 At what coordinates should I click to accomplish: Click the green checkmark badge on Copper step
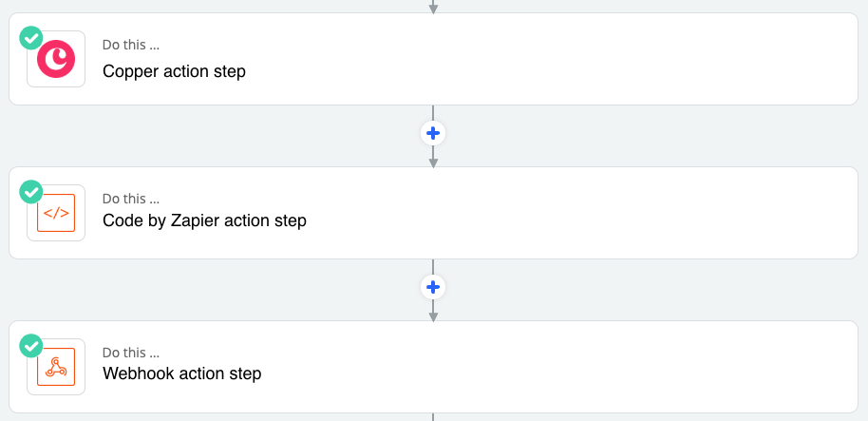tap(31, 38)
